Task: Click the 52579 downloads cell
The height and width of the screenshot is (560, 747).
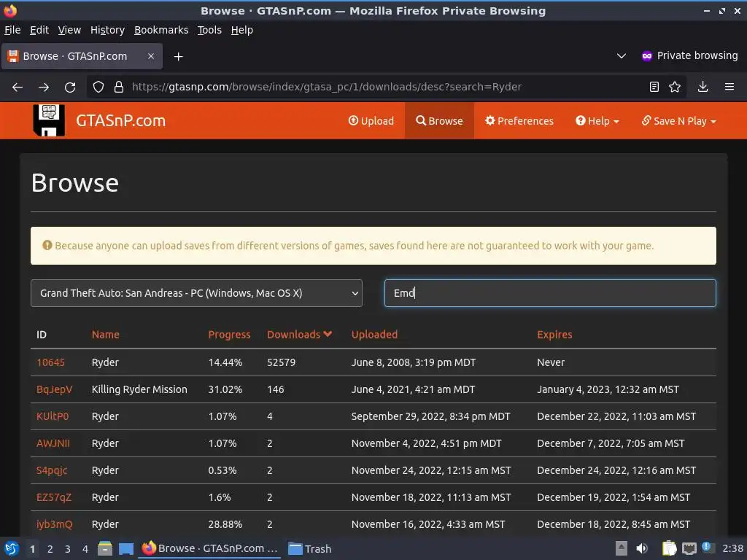Action: 281,362
